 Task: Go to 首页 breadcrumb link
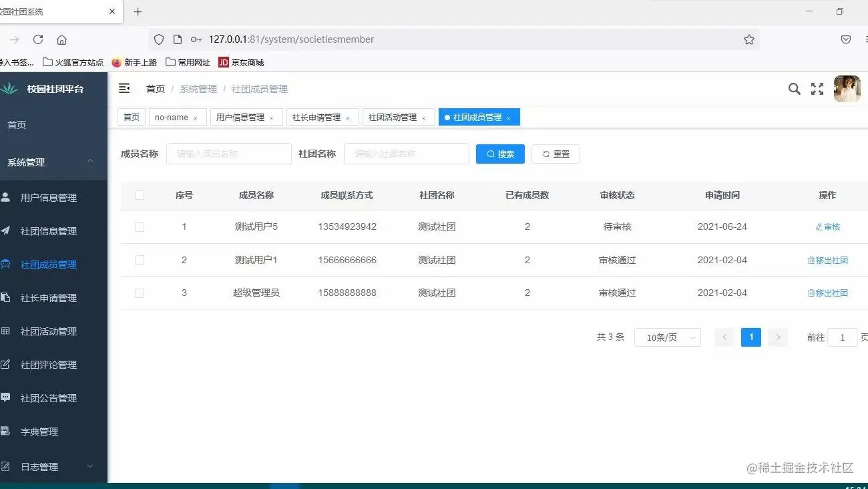[156, 89]
